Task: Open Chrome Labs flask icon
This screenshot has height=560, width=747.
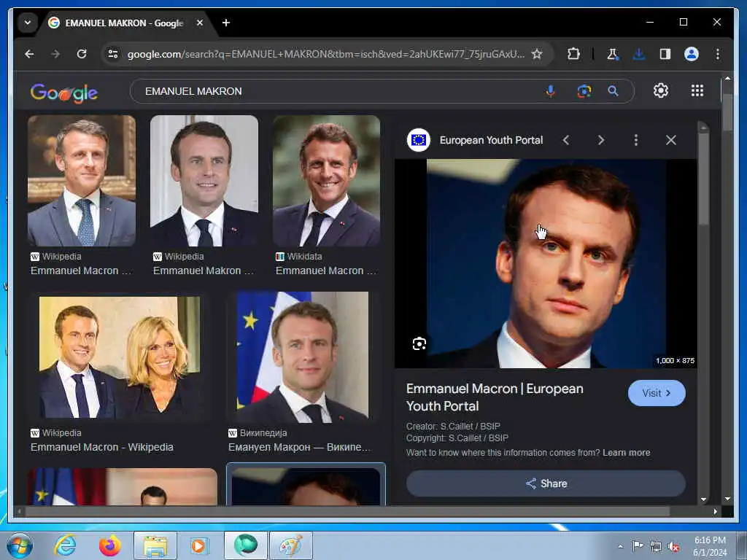Action: click(613, 54)
